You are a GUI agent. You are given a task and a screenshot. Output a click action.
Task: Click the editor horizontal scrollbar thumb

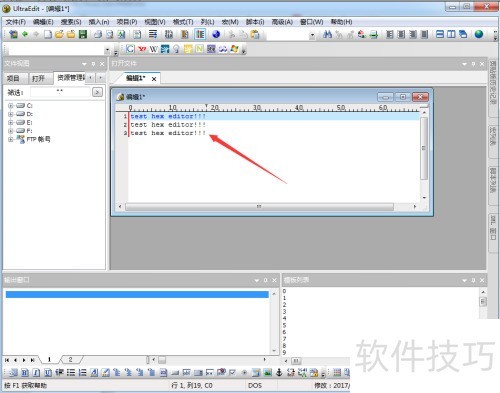click(x=259, y=207)
